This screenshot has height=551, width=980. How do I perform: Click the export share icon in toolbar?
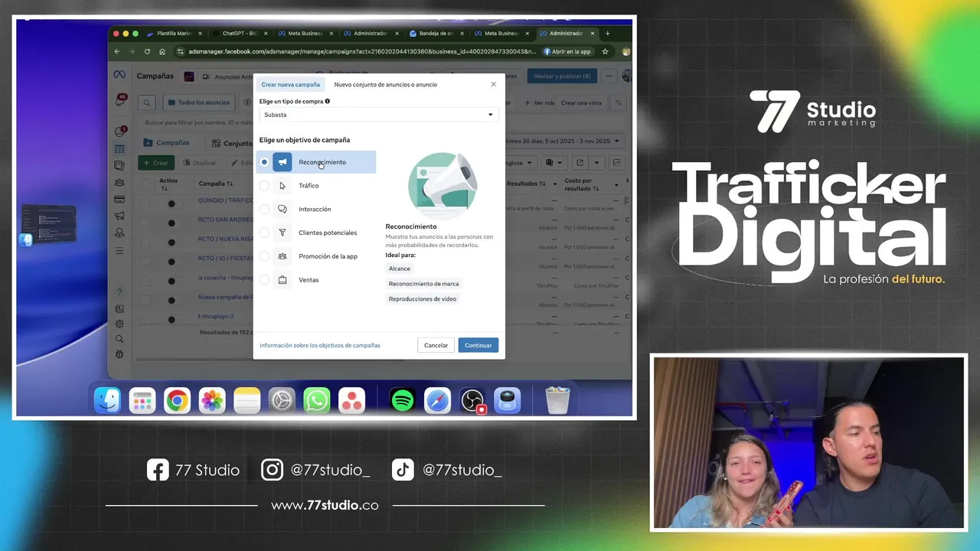pyautogui.click(x=580, y=163)
